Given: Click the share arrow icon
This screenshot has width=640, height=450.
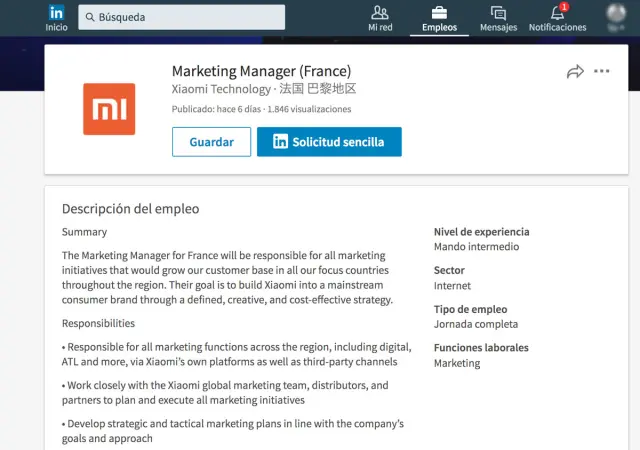Looking at the screenshot, I should pos(574,71).
